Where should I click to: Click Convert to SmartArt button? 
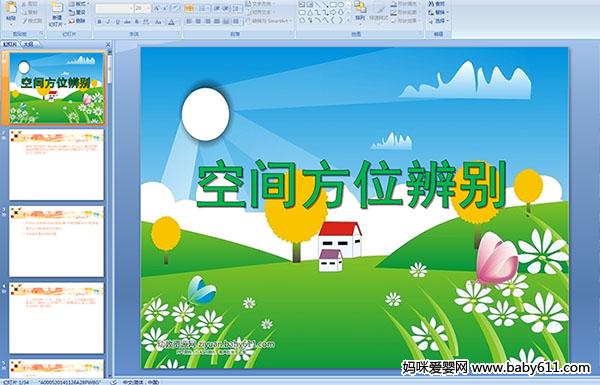(x=269, y=21)
